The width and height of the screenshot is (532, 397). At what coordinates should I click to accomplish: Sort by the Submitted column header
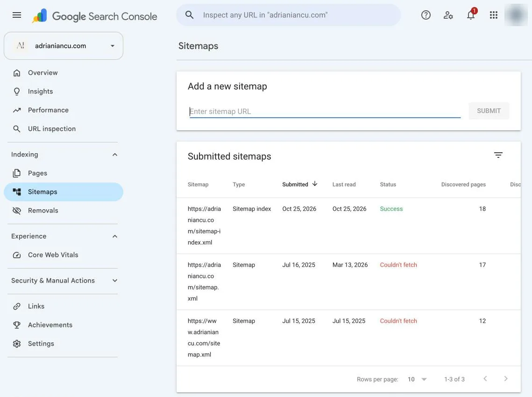point(295,184)
